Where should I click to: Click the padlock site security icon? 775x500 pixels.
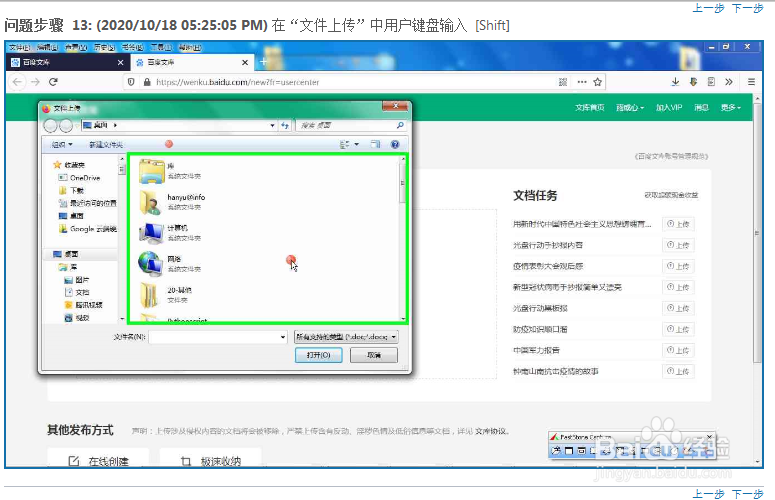[147, 82]
